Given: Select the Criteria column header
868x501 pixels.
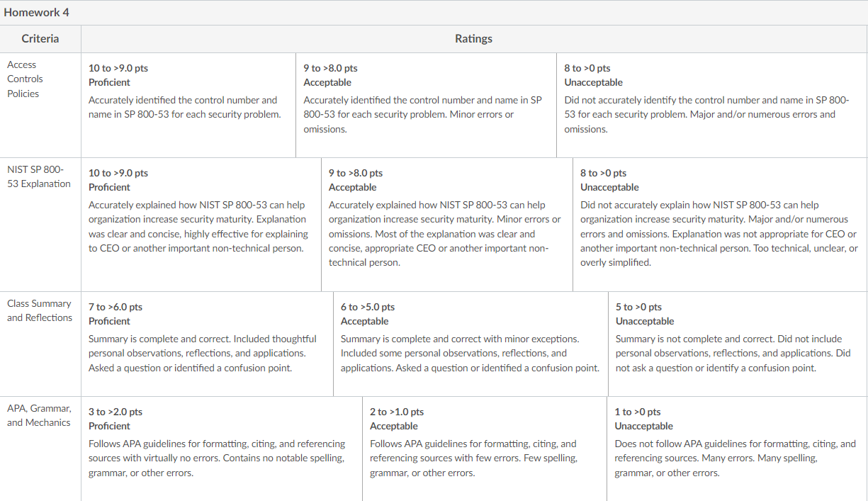Looking at the screenshot, I should click(x=40, y=39).
